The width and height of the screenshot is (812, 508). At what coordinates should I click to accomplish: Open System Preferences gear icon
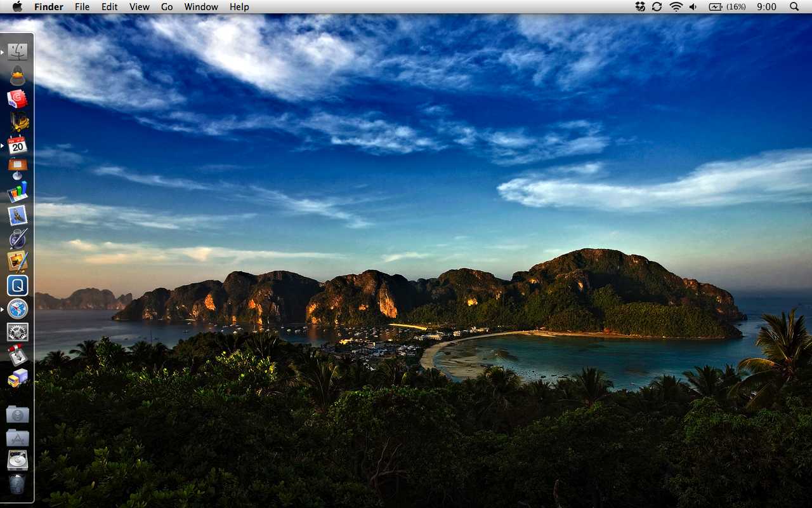17,332
